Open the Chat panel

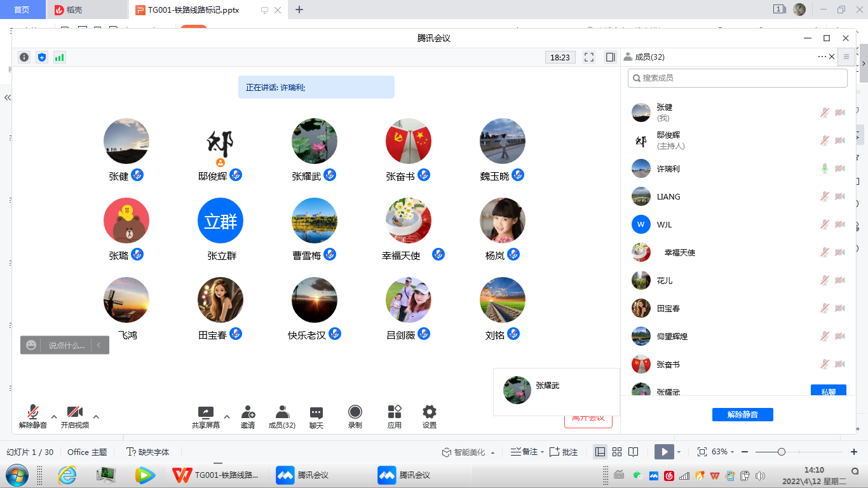pyautogui.click(x=316, y=416)
